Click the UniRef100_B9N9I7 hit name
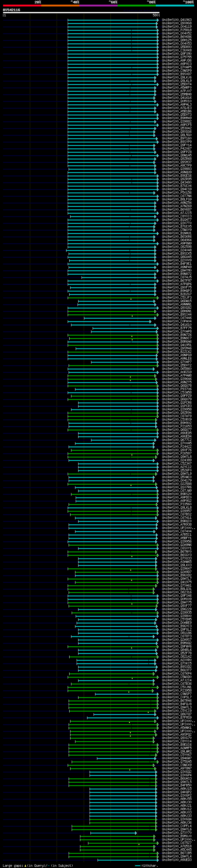This screenshot has width=197, height=868. [177, 338]
